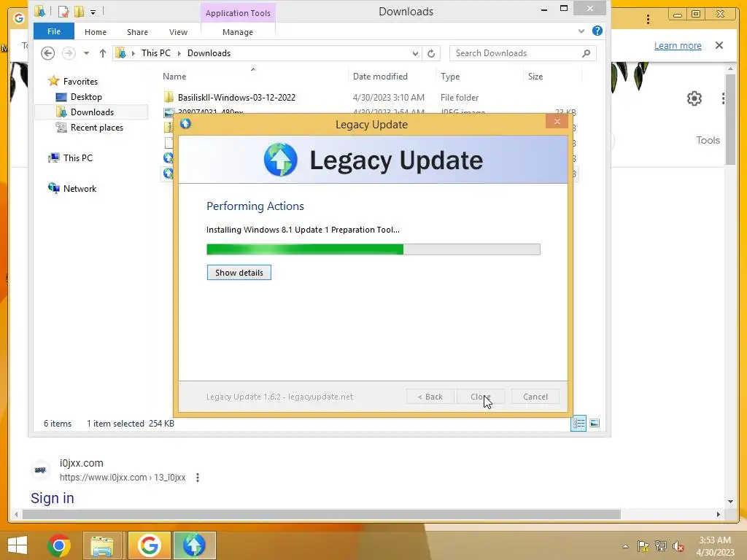
Task: Click Action Center flag tray icon
Action: coord(643,546)
